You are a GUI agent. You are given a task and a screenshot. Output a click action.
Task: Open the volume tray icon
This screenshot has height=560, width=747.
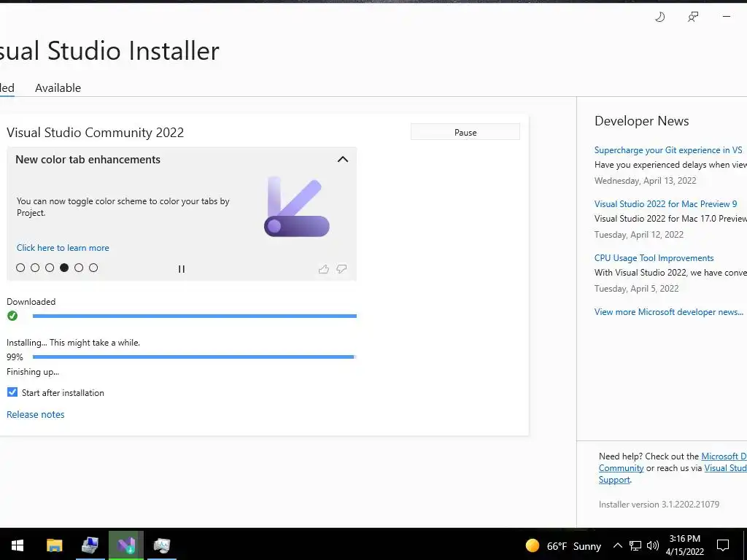[x=653, y=545]
